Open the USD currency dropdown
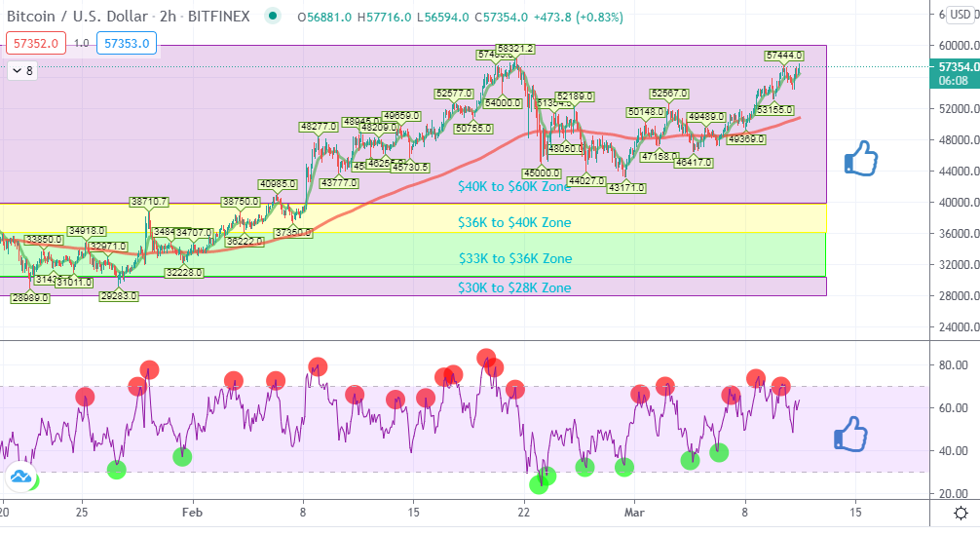Screen dimensions: 980x535 961,15
